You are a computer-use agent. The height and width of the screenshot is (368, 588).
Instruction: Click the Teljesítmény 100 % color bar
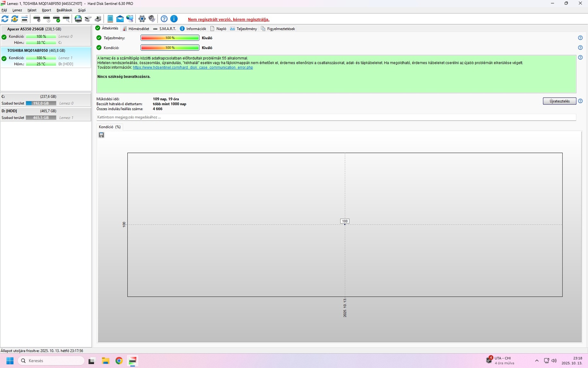(x=170, y=38)
